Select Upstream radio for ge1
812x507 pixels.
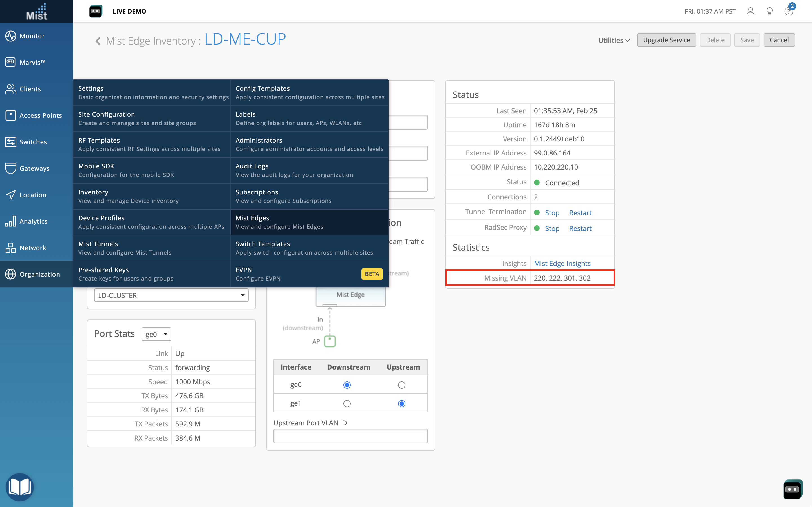pyautogui.click(x=401, y=403)
